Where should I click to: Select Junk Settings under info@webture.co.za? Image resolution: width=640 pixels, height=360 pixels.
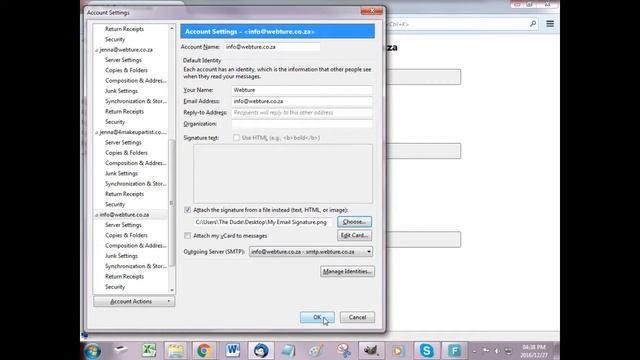121,256
